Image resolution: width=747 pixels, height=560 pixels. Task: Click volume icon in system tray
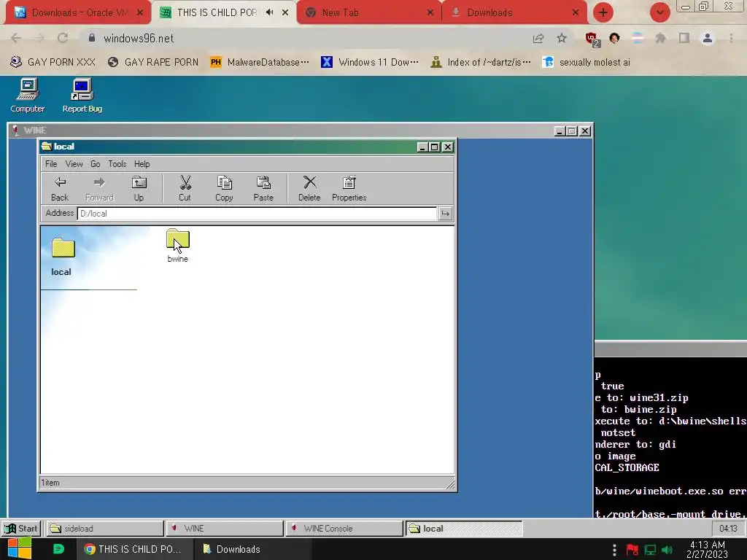(x=668, y=550)
